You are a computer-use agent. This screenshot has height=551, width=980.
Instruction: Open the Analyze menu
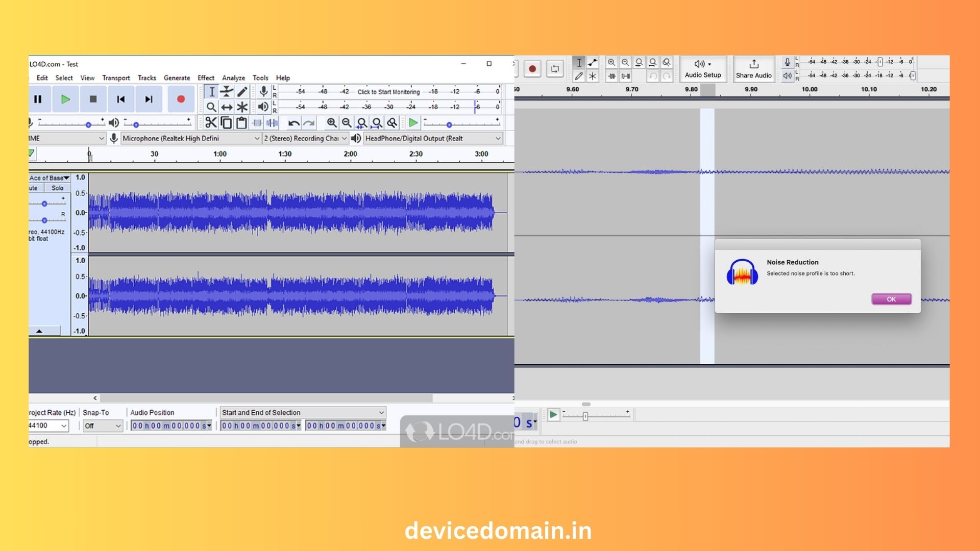(233, 78)
